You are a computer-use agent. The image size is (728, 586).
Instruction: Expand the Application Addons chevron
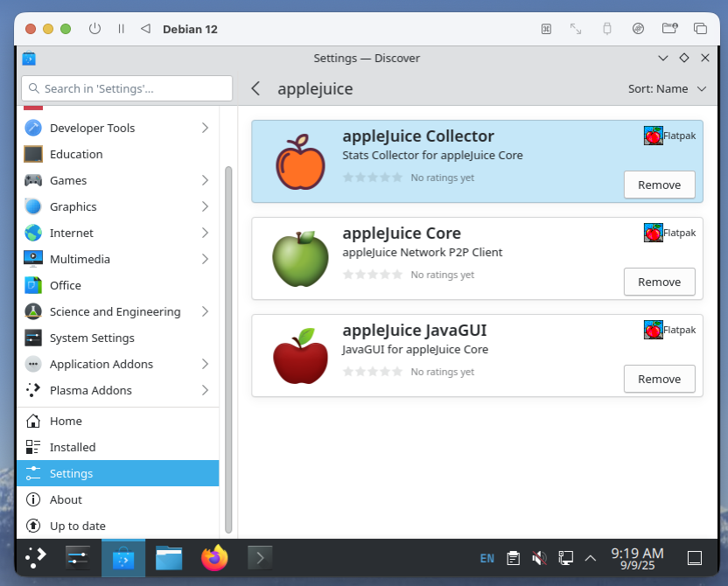click(205, 364)
